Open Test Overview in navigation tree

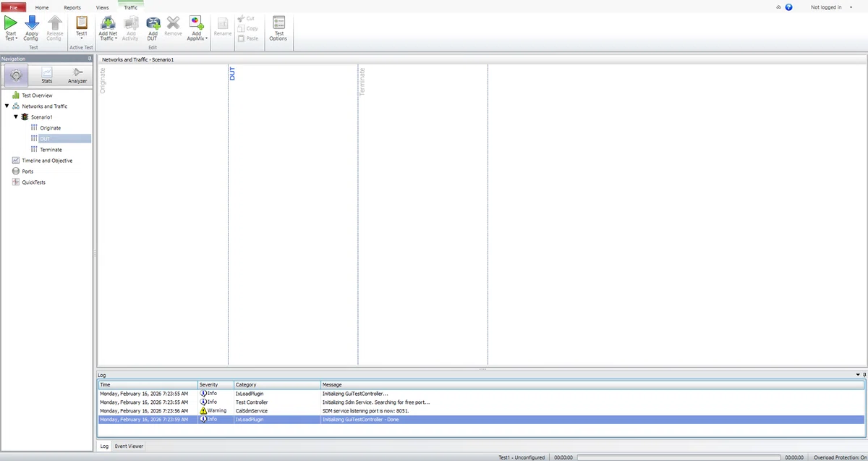(x=37, y=95)
